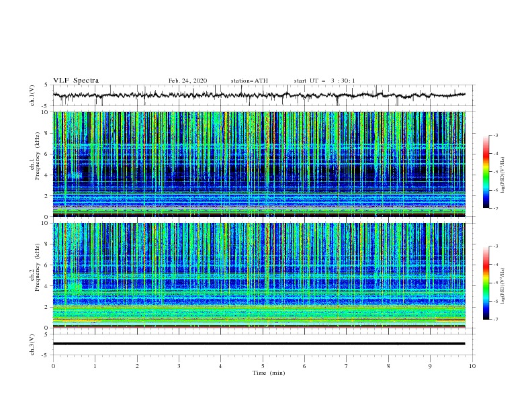This screenshot has width=532, height=411.
Task: Click the ch.1 frequency tick "6" kHz
Action: [47, 154]
